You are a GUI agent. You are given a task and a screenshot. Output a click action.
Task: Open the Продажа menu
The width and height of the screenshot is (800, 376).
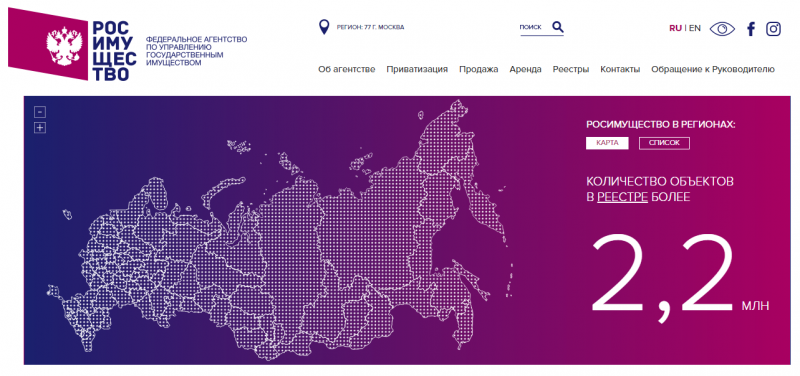(479, 69)
